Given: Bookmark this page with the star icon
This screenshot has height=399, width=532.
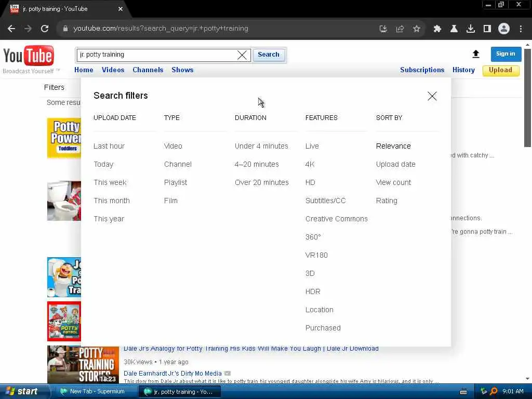Looking at the screenshot, I should click(417, 29).
